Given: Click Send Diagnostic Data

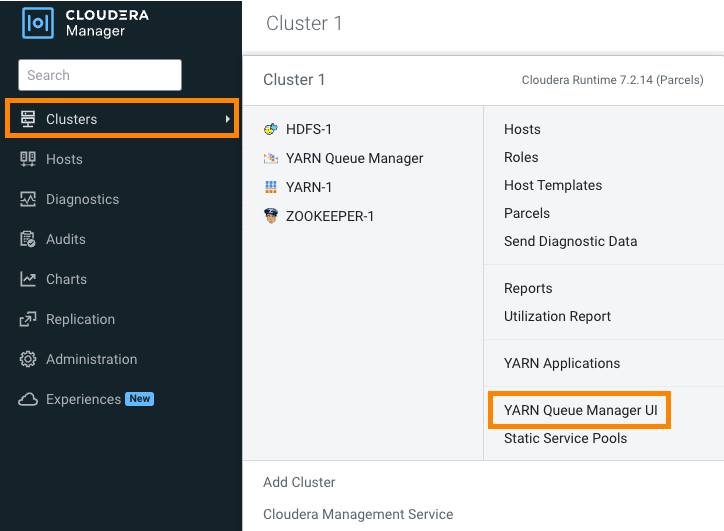Looking at the screenshot, I should pos(570,241).
